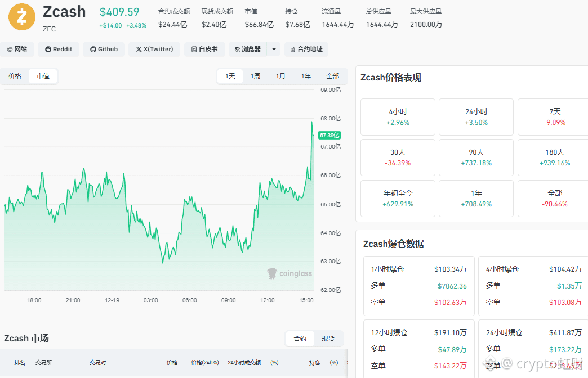This screenshot has height=378, width=588.
Task: Open the 浏览器 explorer button
Action: point(247,49)
